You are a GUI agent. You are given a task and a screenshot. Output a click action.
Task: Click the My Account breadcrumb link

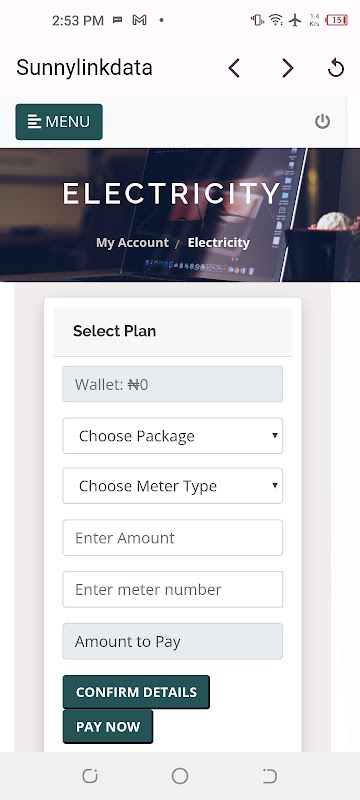click(132, 242)
